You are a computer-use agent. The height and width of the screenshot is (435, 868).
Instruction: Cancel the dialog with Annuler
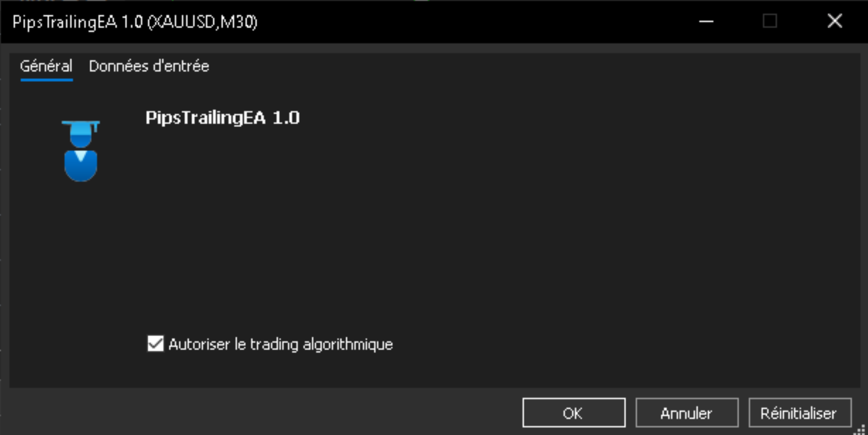click(x=687, y=412)
